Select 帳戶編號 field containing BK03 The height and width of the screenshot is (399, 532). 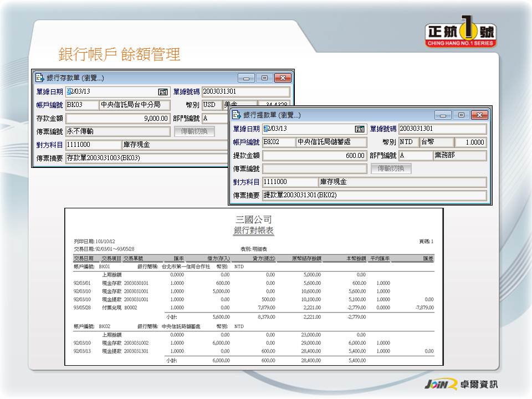[81, 105]
